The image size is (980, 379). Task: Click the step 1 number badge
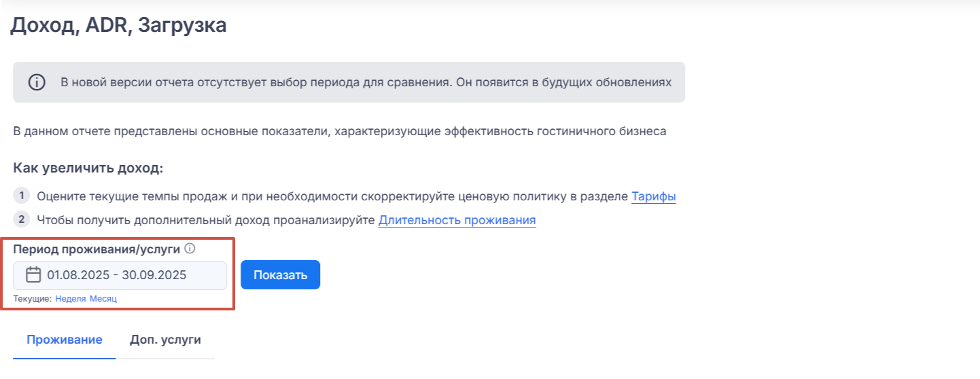(x=22, y=196)
